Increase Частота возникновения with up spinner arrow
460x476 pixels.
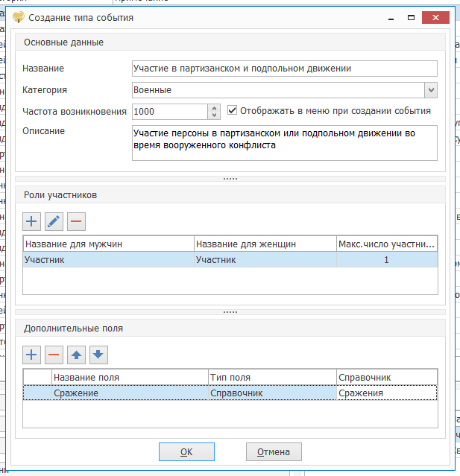click(x=215, y=107)
